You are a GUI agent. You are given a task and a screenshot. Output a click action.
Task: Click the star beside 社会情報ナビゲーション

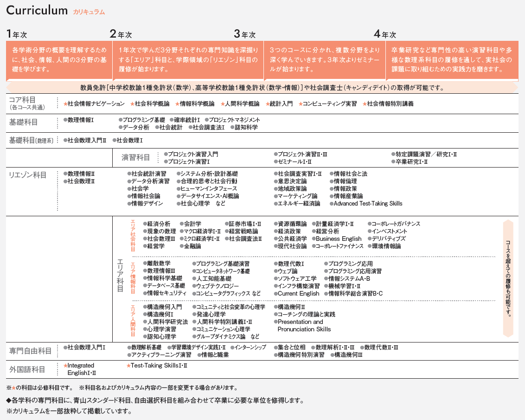(x=65, y=104)
